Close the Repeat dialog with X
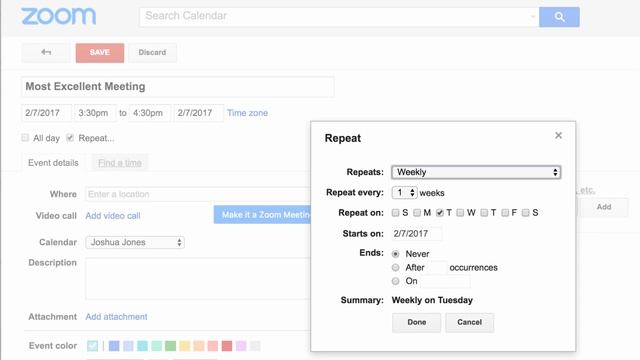 click(558, 136)
